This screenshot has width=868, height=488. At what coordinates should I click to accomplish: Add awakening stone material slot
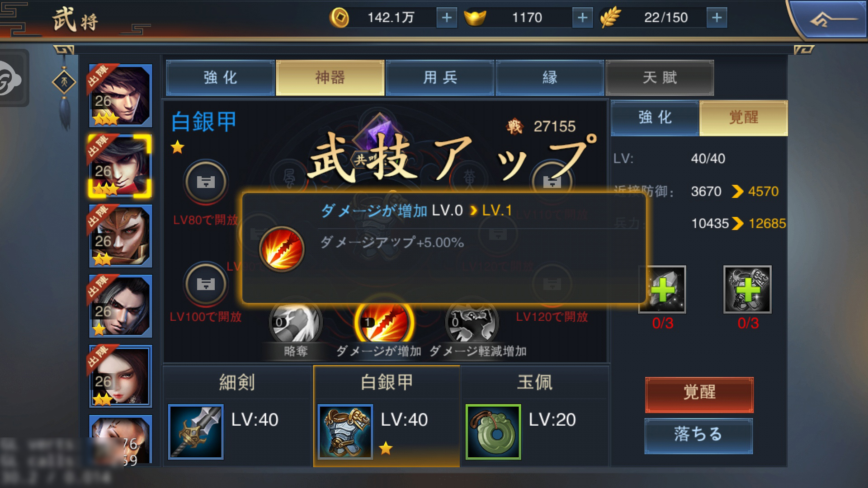pos(662,290)
